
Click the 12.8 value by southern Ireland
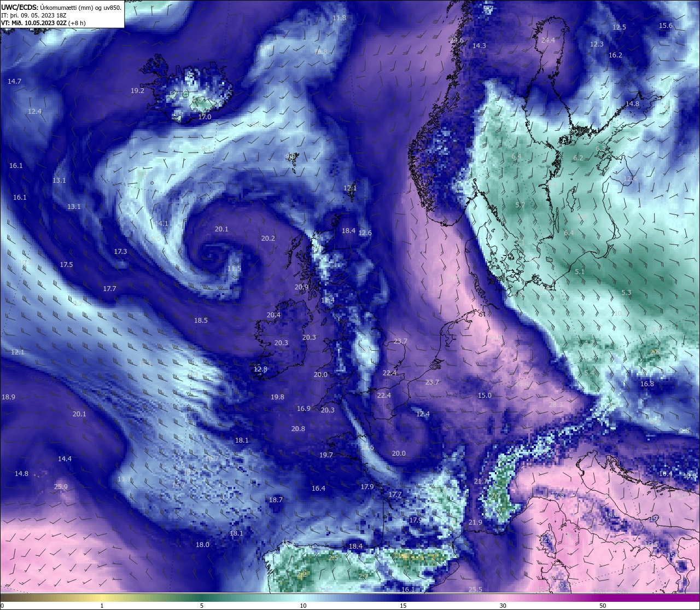(260, 369)
